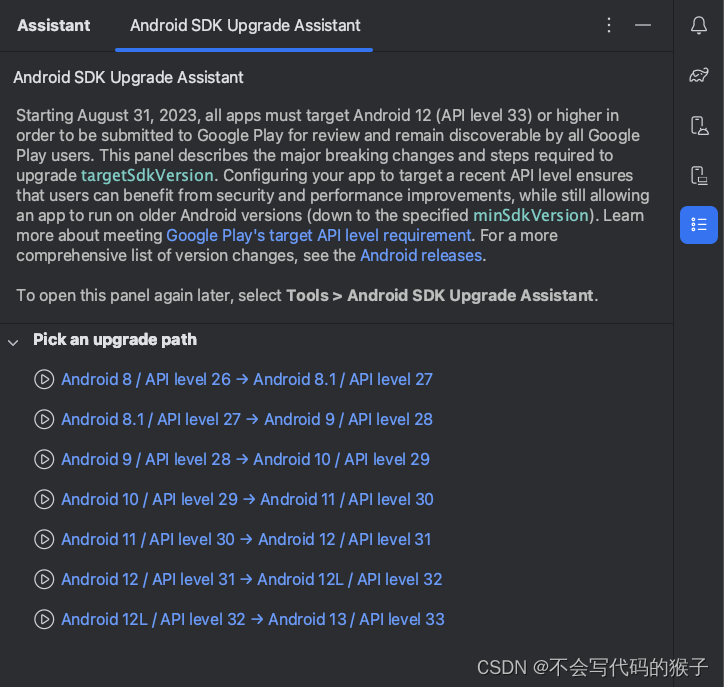Click the minSdkVersion link

pyautogui.click(x=531, y=216)
